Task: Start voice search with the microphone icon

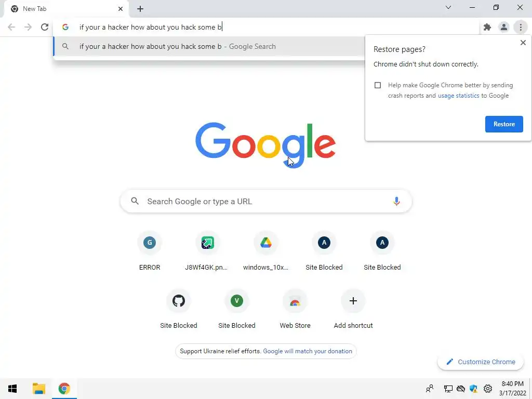Action: click(396, 201)
